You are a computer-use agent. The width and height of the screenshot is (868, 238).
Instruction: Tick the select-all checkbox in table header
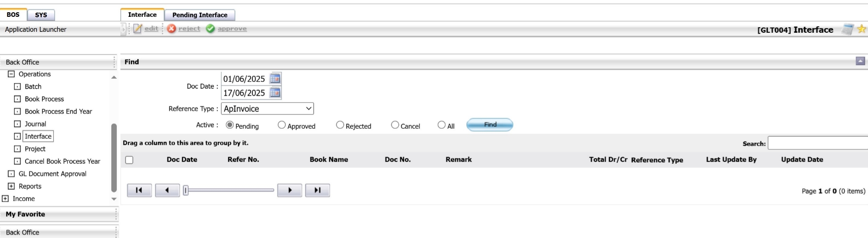(129, 160)
